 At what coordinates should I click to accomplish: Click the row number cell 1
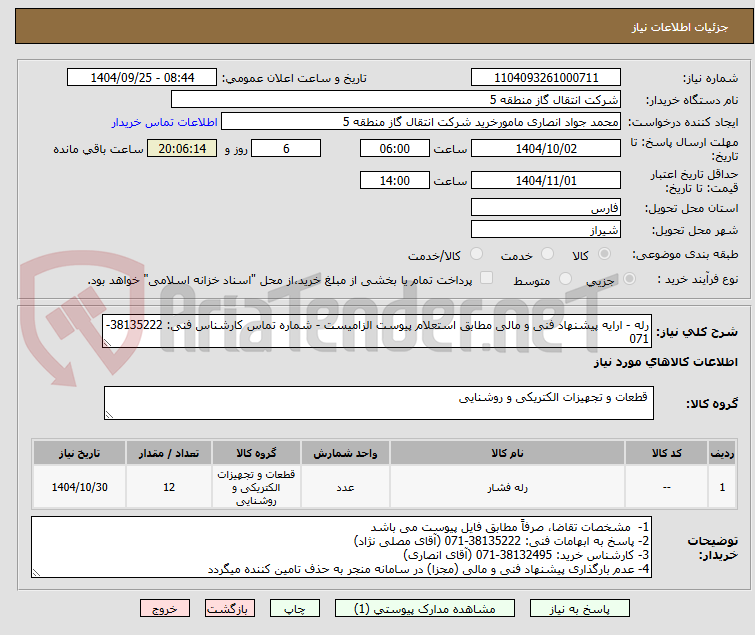pyautogui.click(x=722, y=487)
